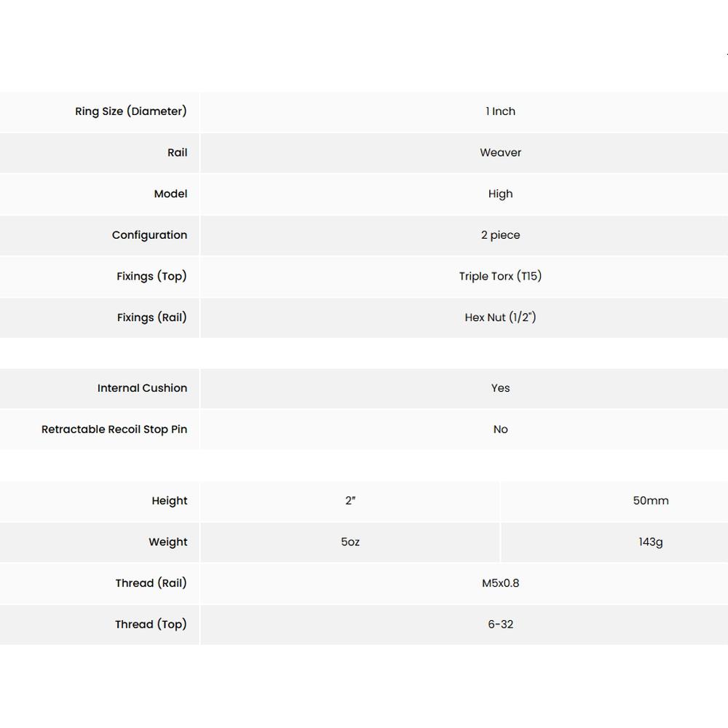728x728 pixels.
Task: Select the '1 Inch' ring size value
Action: pyautogui.click(x=500, y=111)
